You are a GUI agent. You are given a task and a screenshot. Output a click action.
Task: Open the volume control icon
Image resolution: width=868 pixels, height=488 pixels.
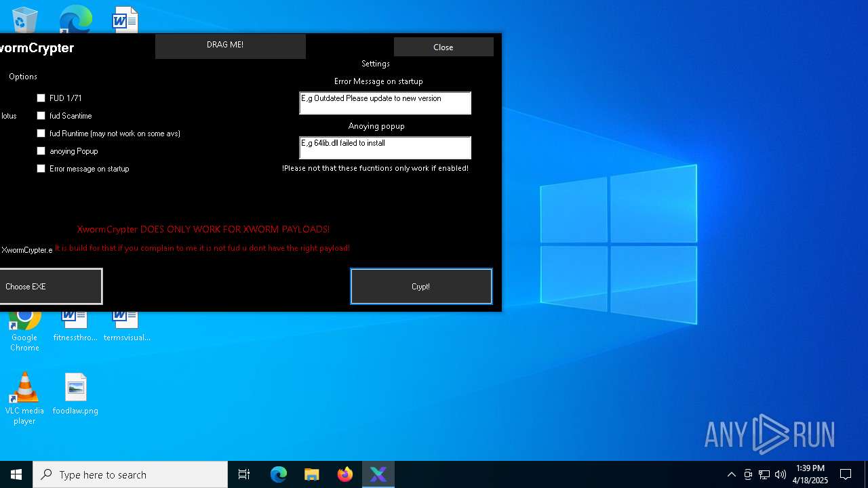pos(781,474)
